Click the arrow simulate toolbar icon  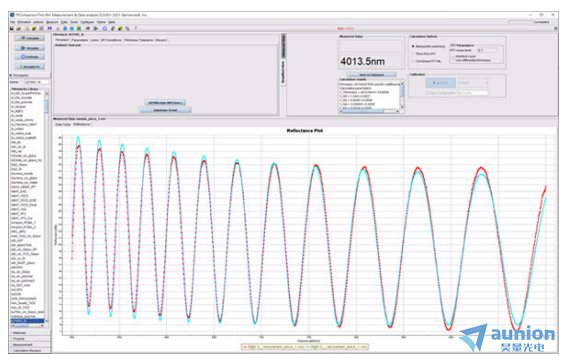95,28
